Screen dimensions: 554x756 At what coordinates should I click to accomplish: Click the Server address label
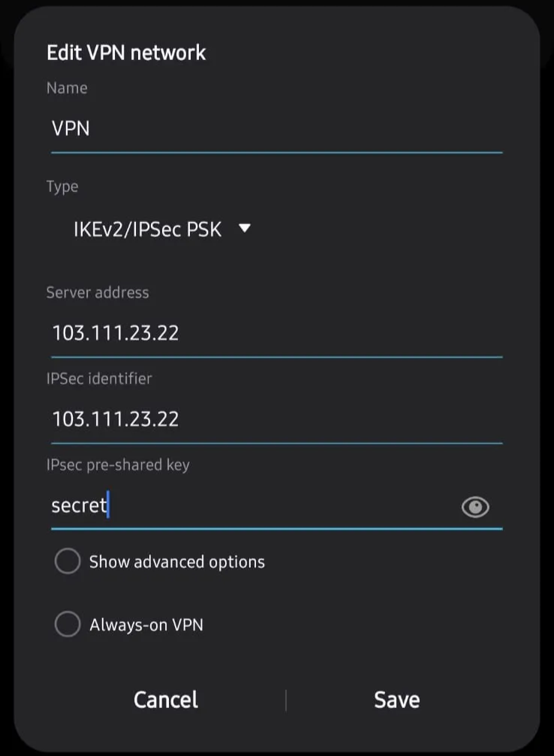98,292
